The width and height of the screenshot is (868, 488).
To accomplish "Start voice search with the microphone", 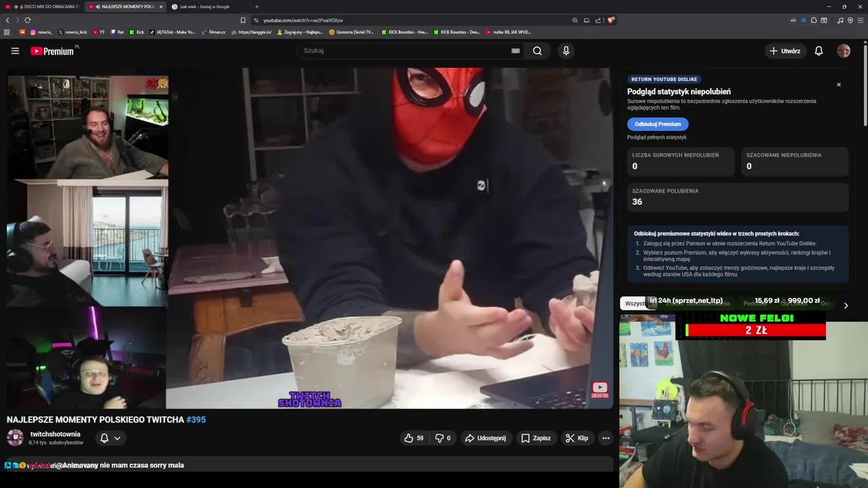I will tap(566, 51).
